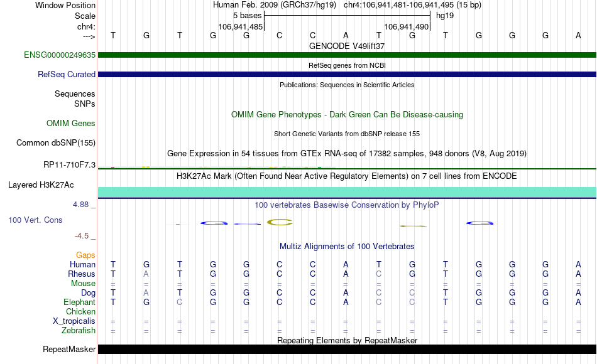Click the Sequences track label
Viewport: 597px width, 364px height.
pos(75,94)
